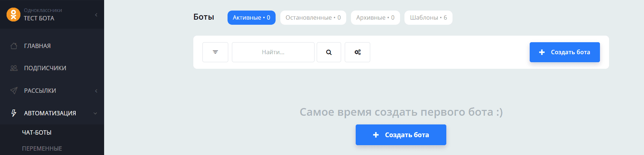Switch to the Остановленные bots tab
This screenshot has width=644, height=155.
pyautogui.click(x=313, y=17)
